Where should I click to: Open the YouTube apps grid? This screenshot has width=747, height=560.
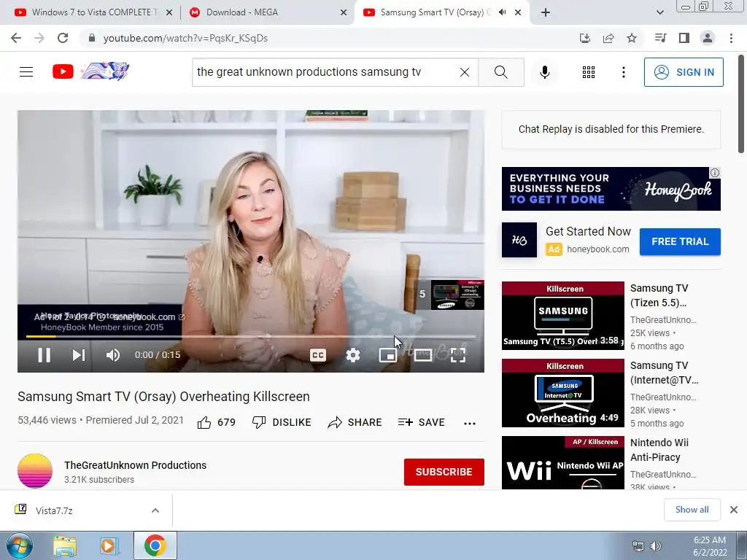tap(589, 72)
